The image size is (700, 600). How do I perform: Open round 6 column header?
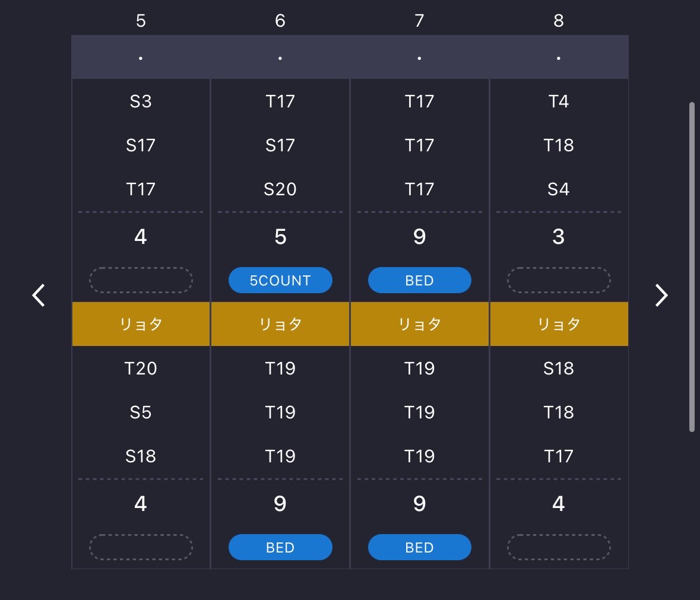pos(280,21)
